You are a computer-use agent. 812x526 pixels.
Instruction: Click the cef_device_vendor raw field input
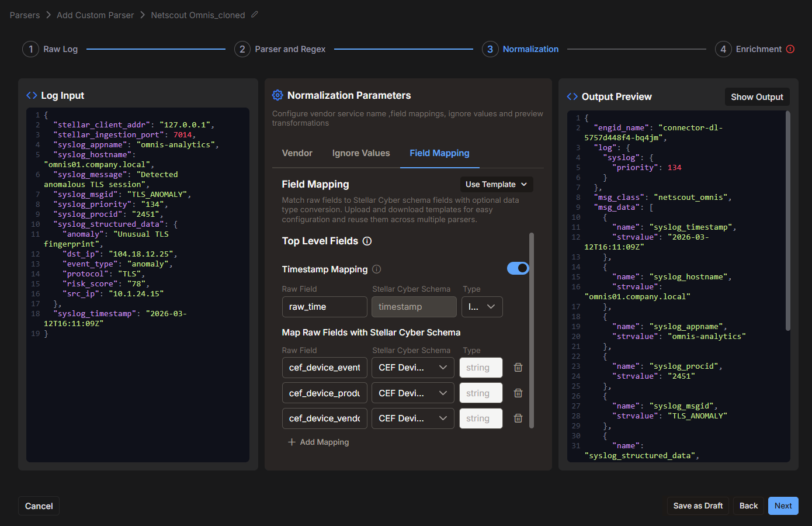point(324,418)
